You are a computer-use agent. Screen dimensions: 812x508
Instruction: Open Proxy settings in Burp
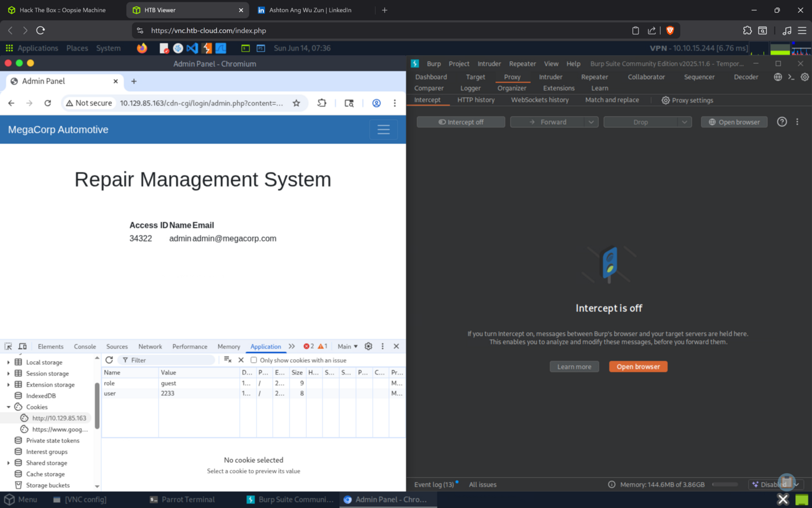tap(687, 100)
